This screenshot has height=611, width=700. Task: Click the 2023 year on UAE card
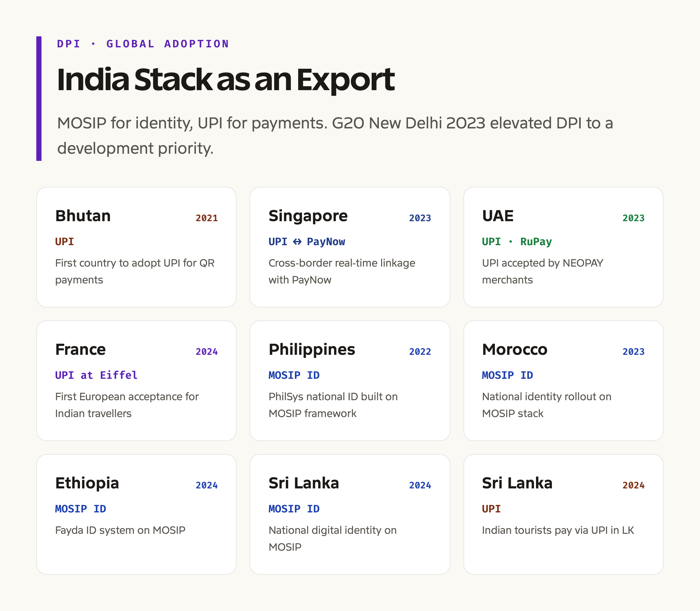[633, 218]
